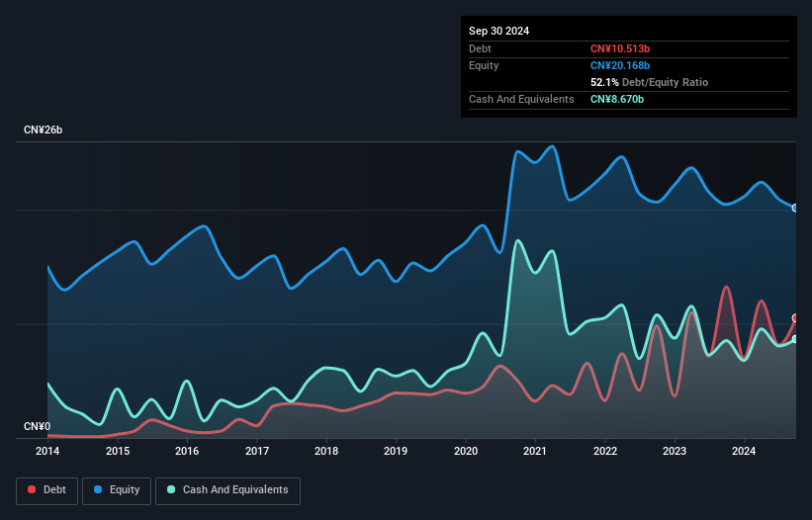Click the CN¥26b y-axis label
This screenshot has height=520, width=812.
click(x=43, y=130)
